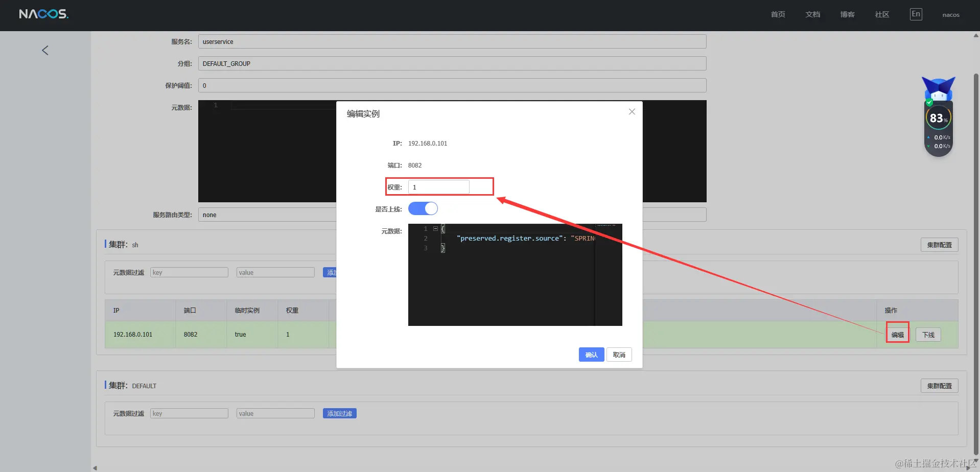The height and width of the screenshot is (472, 980).
Task: Switch language with the En button
Action: (916, 14)
